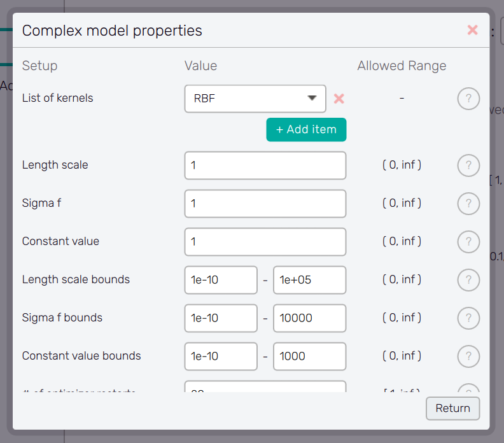Viewport: 504px width, 443px height.
Task: Open help for Length scale
Action: click(x=468, y=165)
